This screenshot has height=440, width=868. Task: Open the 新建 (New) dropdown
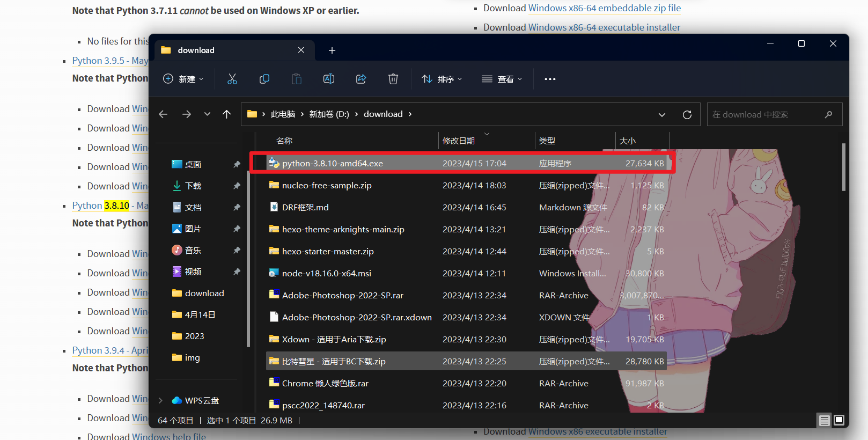click(183, 79)
